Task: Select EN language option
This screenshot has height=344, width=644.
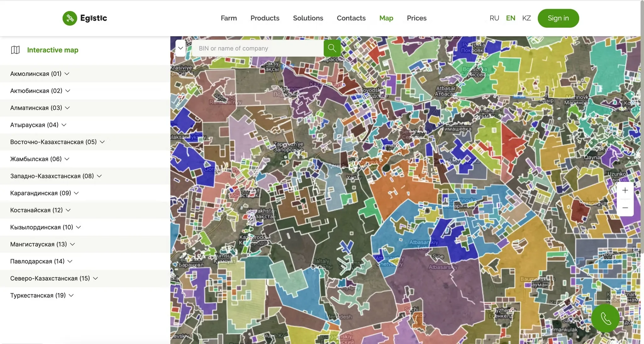Action: point(510,18)
